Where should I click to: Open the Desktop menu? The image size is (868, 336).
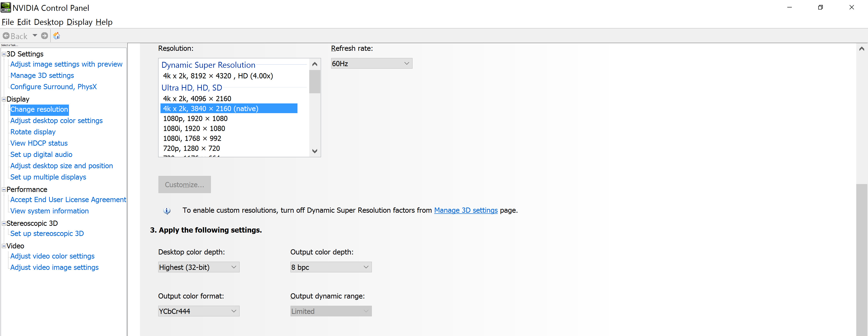click(x=49, y=22)
